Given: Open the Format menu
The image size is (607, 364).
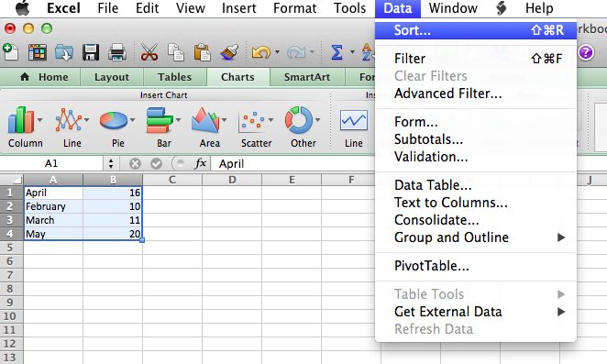Looking at the screenshot, I should coord(294,8).
